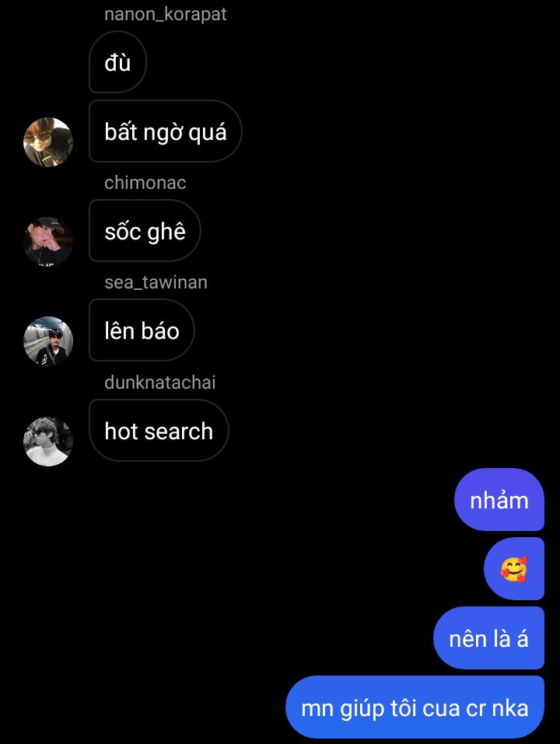Select the 'hot search' message bubble
The image size is (560, 744).
click(x=159, y=431)
